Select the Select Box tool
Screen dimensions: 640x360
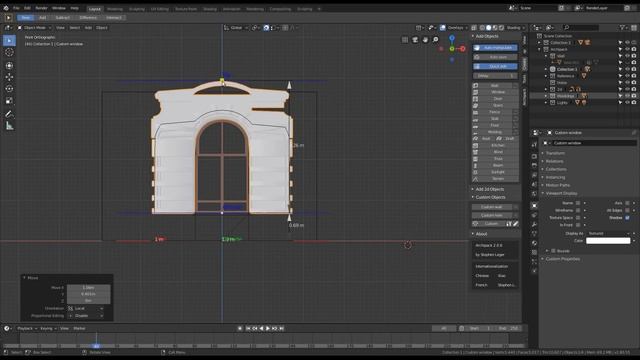tap(9, 40)
